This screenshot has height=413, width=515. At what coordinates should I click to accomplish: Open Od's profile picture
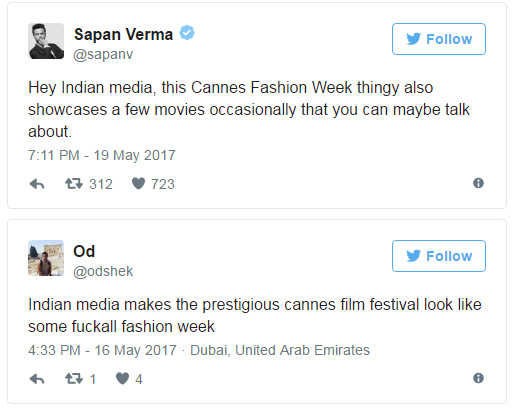pyautogui.click(x=46, y=258)
